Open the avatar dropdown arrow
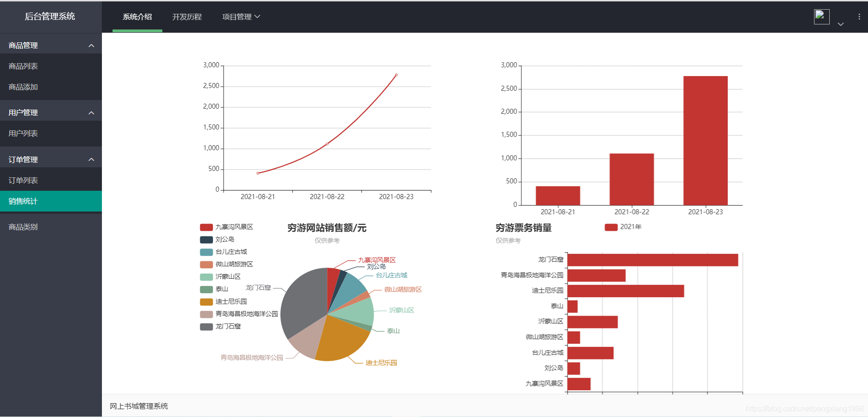 841,24
